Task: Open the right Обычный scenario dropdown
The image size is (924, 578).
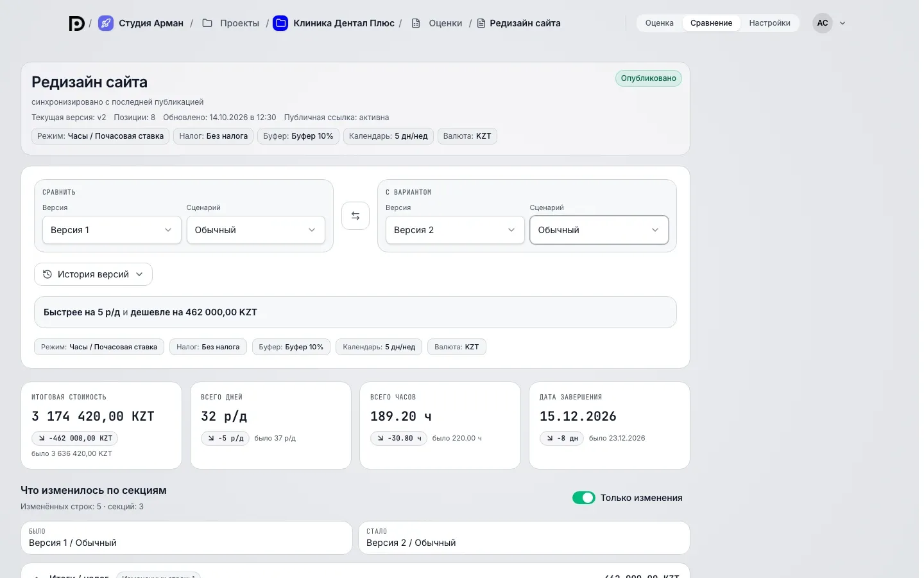Action: point(599,230)
